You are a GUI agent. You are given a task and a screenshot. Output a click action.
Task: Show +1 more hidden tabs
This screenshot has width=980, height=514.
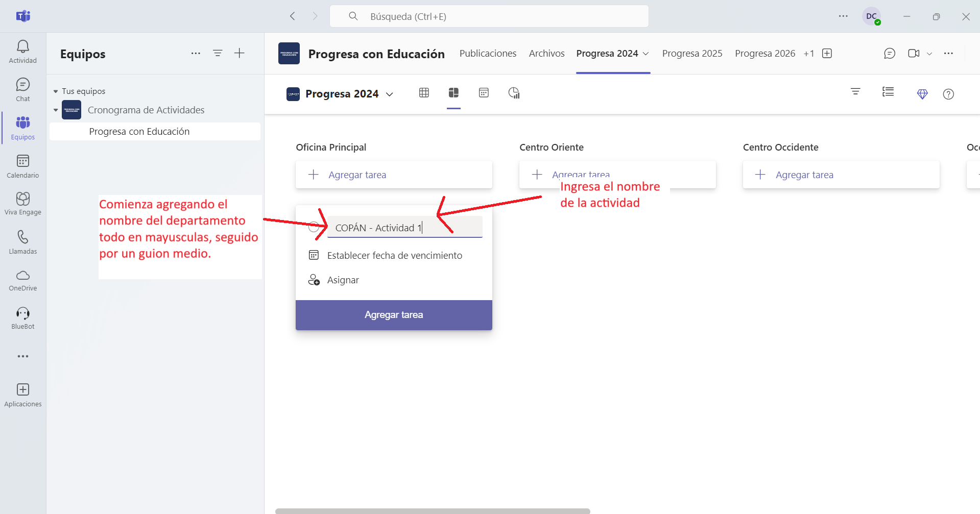(x=808, y=54)
